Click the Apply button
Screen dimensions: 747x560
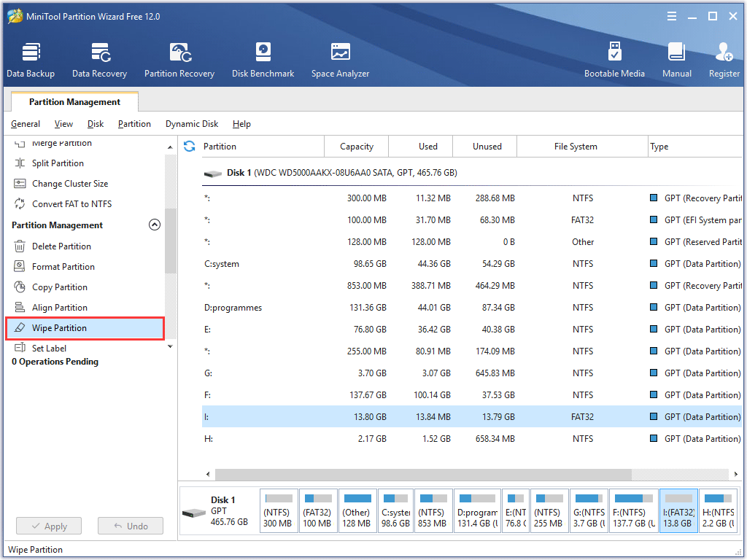(49, 526)
